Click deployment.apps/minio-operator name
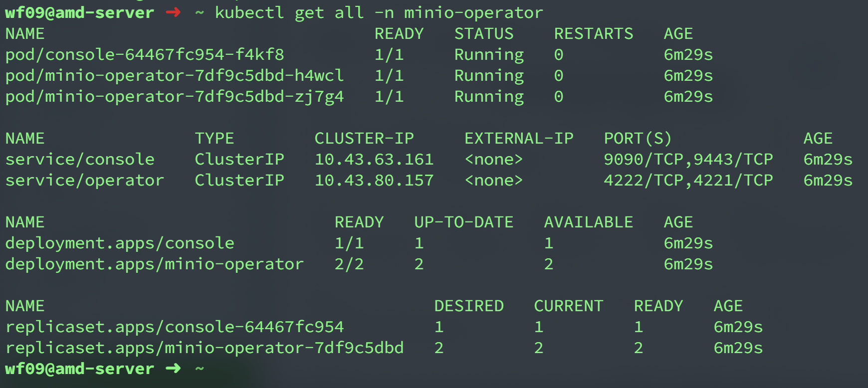 pyautogui.click(x=155, y=264)
